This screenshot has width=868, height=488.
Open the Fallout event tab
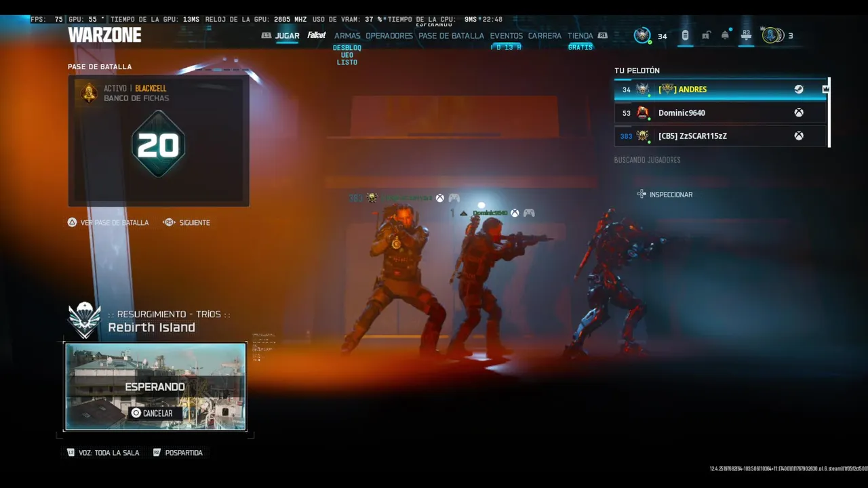coord(316,35)
